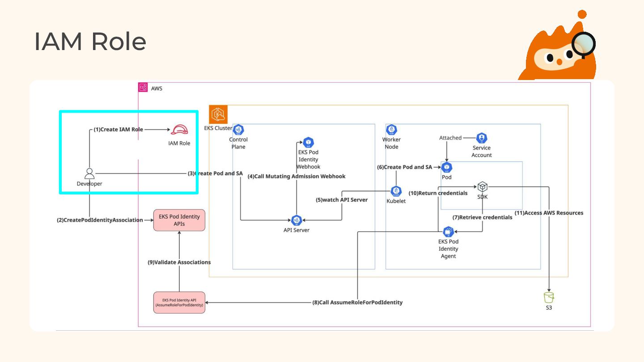
Task: Click the Service Account label text
Action: 482,152
